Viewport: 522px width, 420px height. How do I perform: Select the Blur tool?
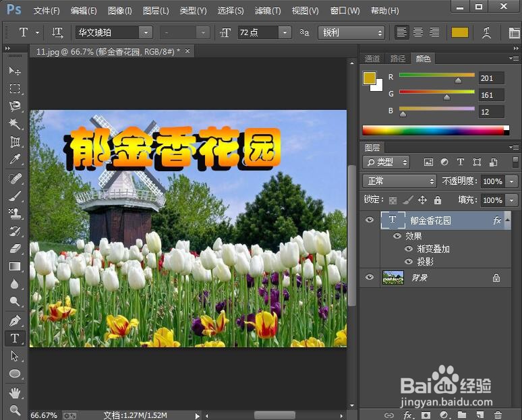pyautogui.click(x=15, y=284)
